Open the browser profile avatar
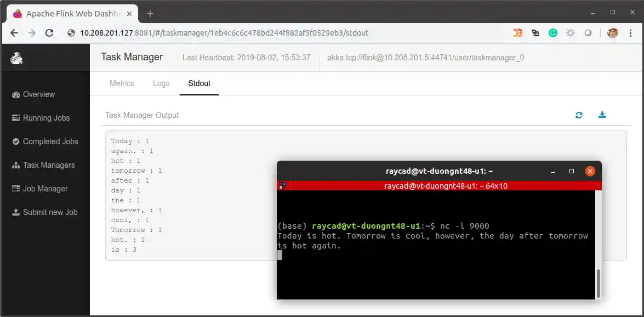The height and width of the screenshot is (317, 644). click(x=612, y=33)
